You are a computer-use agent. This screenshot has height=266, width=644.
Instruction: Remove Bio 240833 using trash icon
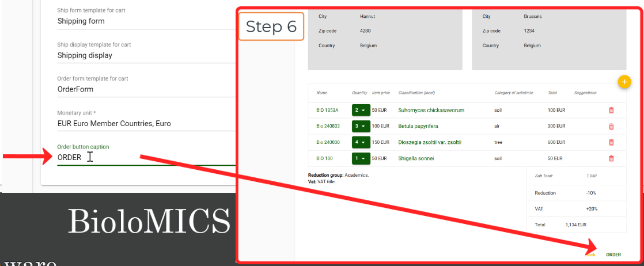[x=611, y=126]
